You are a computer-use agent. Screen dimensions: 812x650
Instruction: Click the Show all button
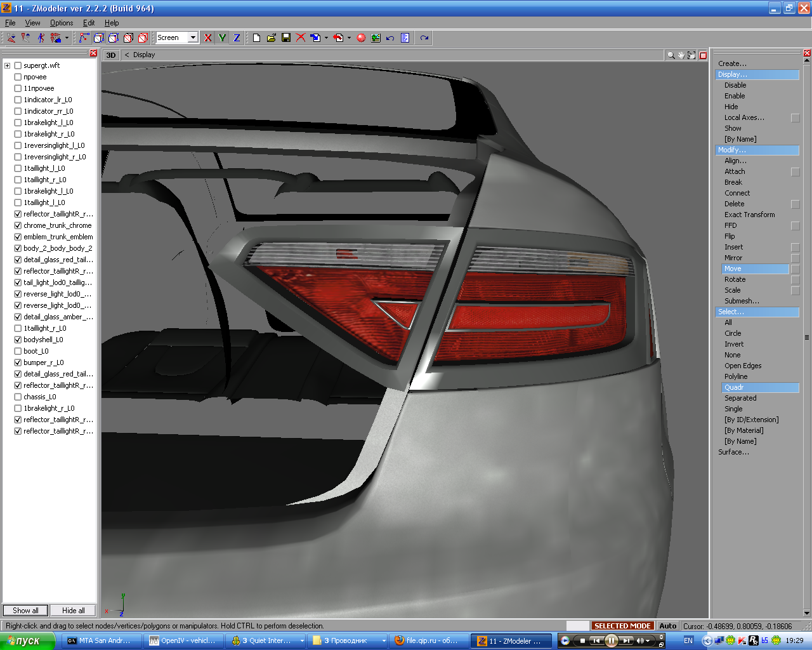pos(25,611)
